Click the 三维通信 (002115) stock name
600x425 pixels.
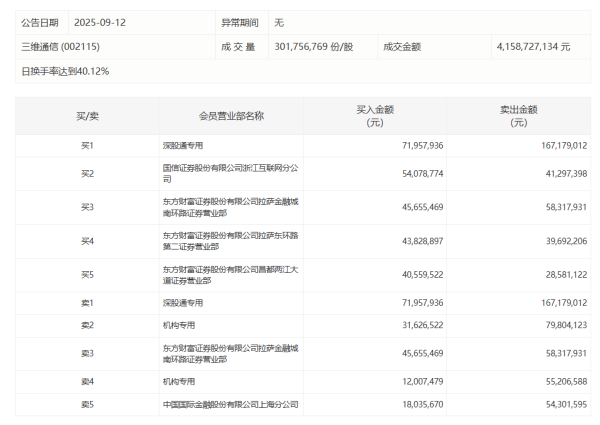61,46
